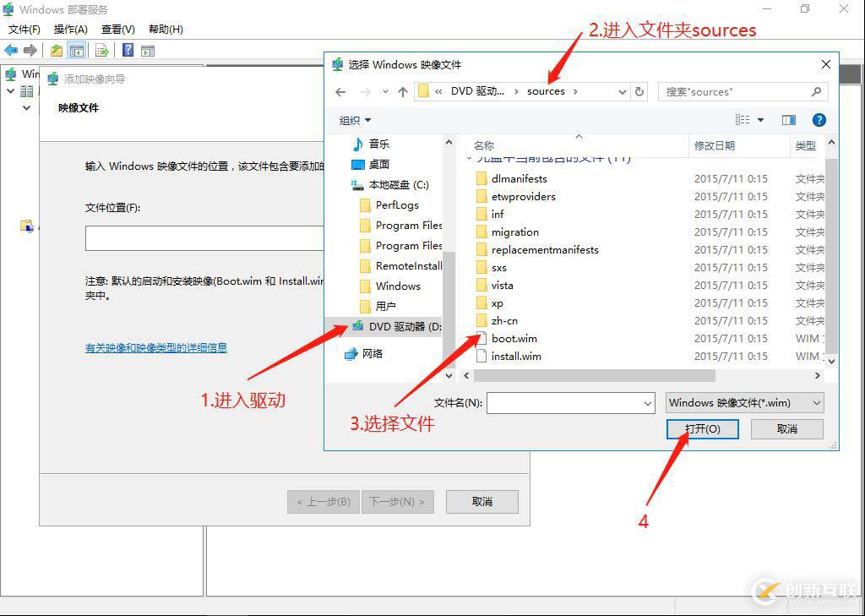Select the vista folder
865x616 pixels.
[x=495, y=286]
